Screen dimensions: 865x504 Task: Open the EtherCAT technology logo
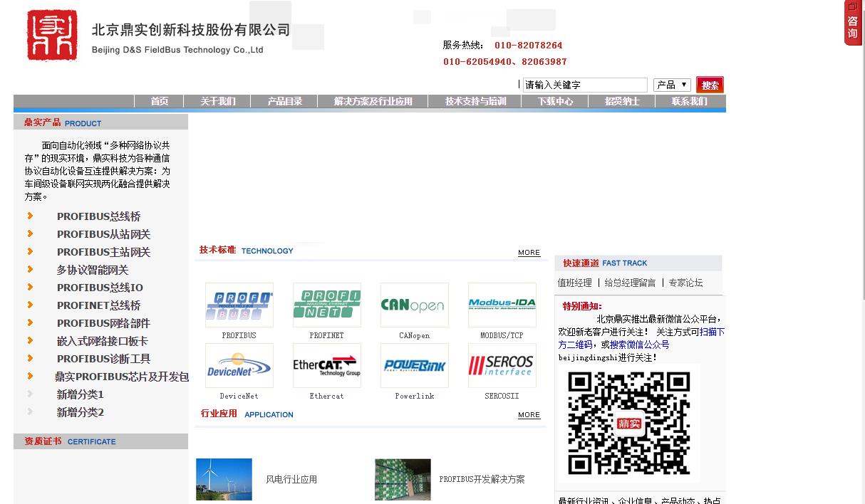[x=326, y=365]
